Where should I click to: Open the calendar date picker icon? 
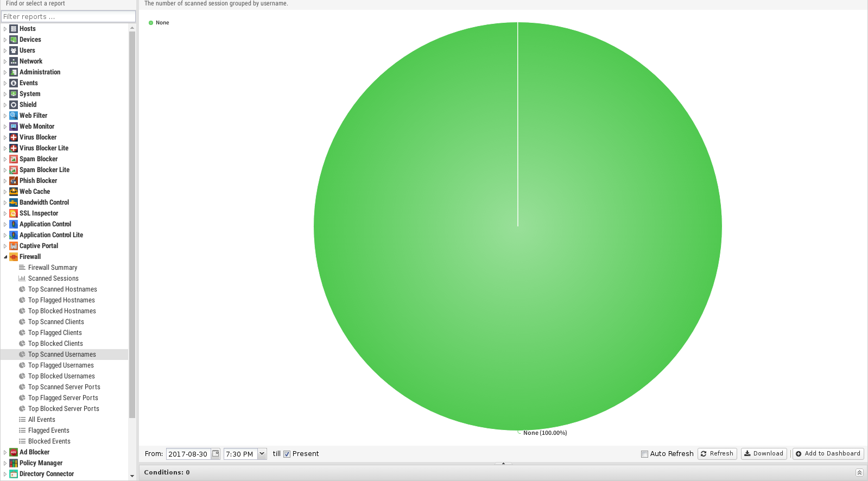pyautogui.click(x=216, y=454)
